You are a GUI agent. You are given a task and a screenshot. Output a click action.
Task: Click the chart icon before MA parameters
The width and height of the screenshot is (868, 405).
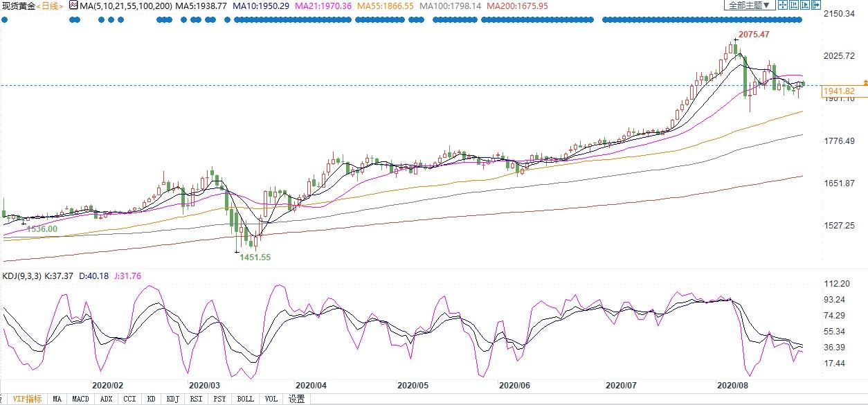(72, 5)
